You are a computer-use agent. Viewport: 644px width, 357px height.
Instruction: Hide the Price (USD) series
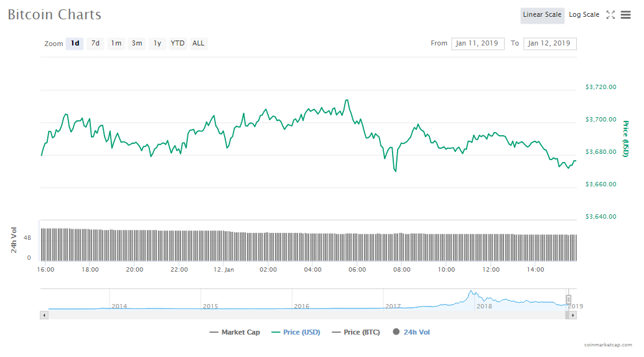pos(296,332)
